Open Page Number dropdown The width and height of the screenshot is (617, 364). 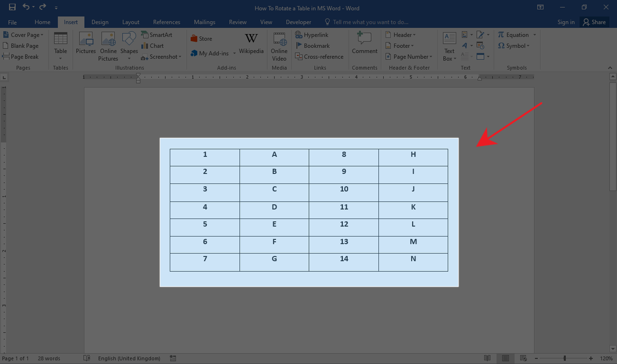[409, 57]
